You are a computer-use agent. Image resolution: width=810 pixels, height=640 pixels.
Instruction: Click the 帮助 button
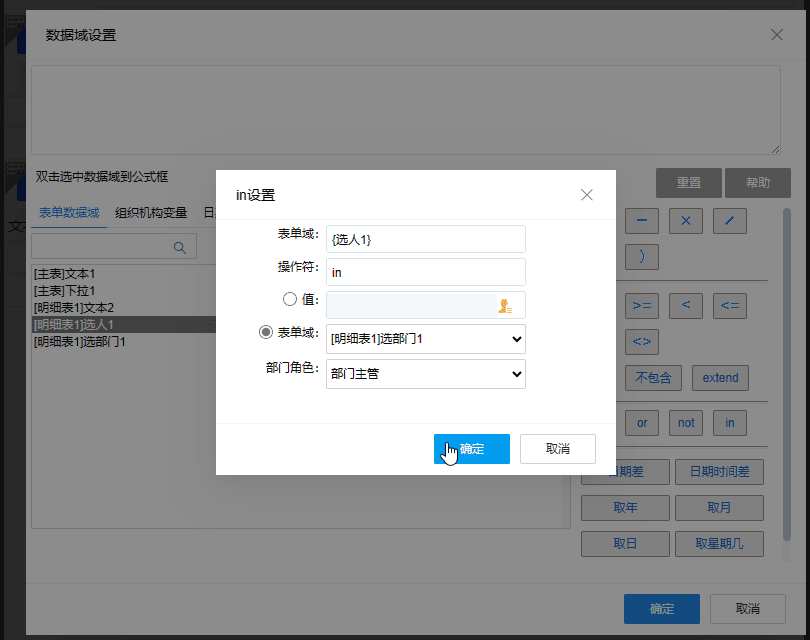[x=757, y=183]
